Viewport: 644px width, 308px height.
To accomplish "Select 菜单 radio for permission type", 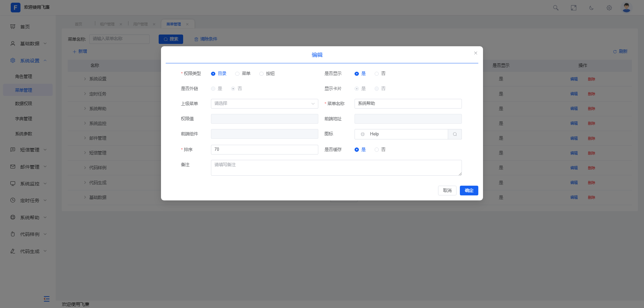I will point(237,74).
